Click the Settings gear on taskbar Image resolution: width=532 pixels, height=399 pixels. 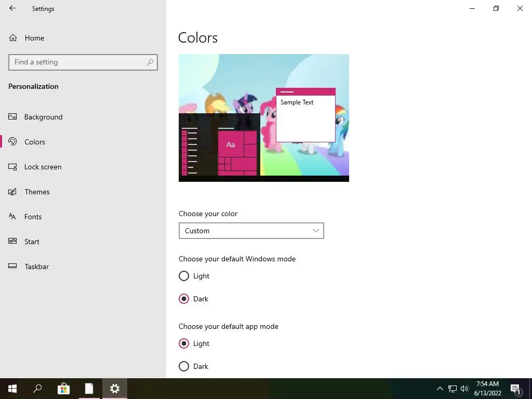click(115, 389)
